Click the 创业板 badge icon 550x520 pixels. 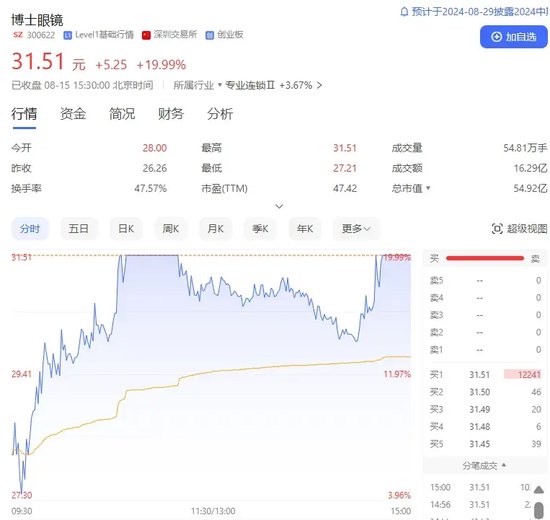click(209, 35)
